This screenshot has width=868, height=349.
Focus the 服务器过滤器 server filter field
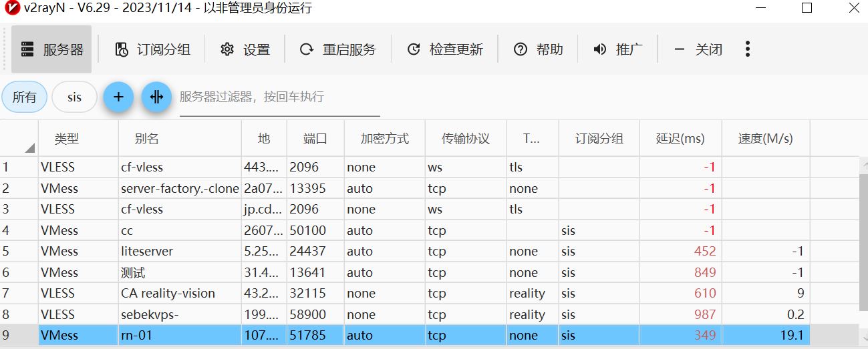tap(279, 97)
